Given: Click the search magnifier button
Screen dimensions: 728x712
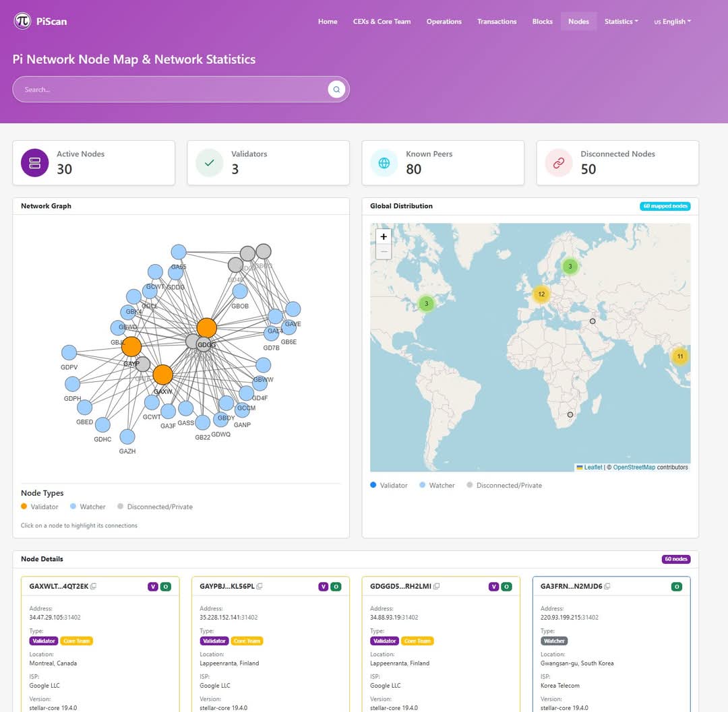Looking at the screenshot, I should coord(336,89).
